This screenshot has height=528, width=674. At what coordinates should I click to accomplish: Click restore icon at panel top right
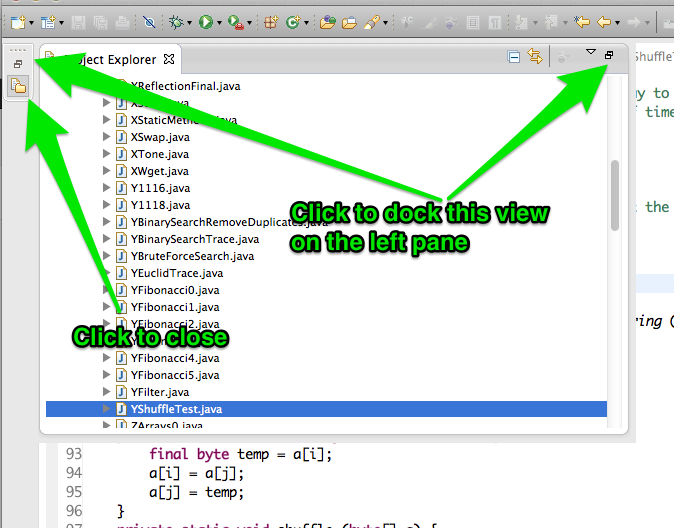point(609,55)
